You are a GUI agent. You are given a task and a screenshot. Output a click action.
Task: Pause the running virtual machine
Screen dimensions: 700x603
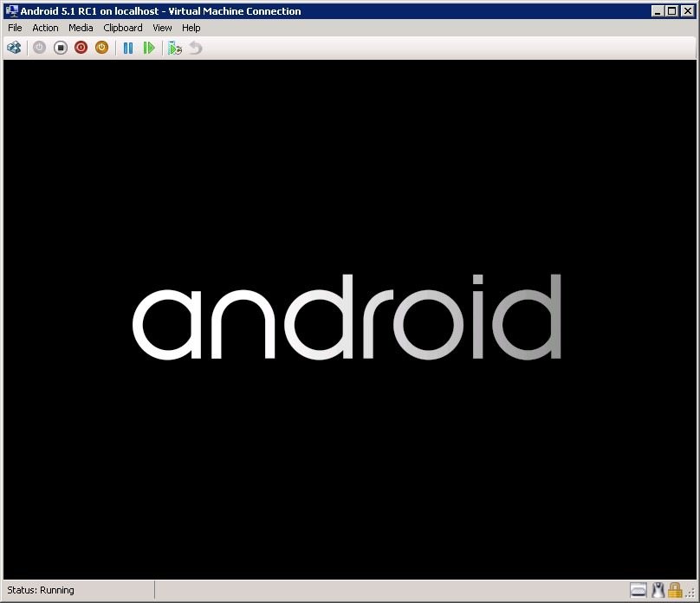(127, 48)
